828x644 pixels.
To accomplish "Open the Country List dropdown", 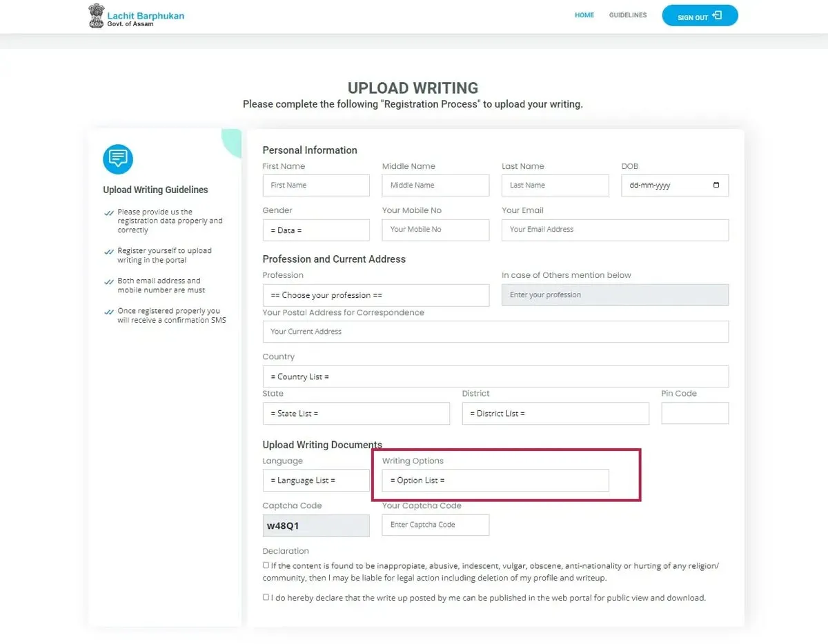I will tap(495, 376).
